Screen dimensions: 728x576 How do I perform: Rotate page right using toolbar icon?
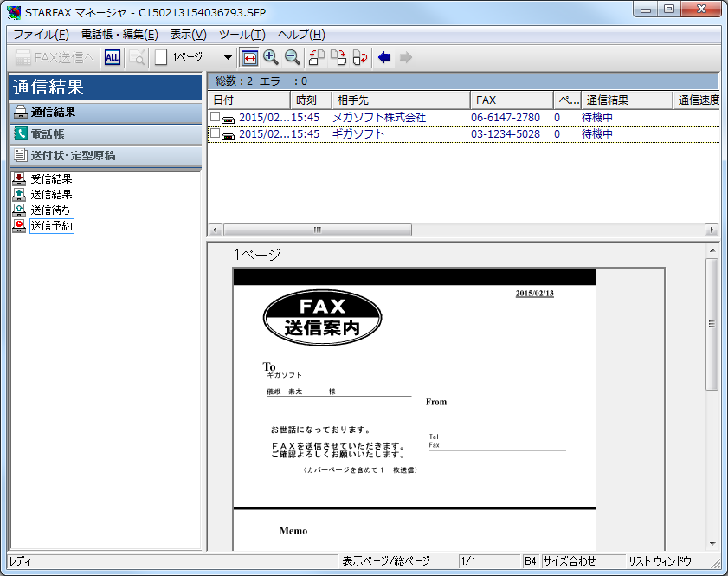tap(338, 58)
